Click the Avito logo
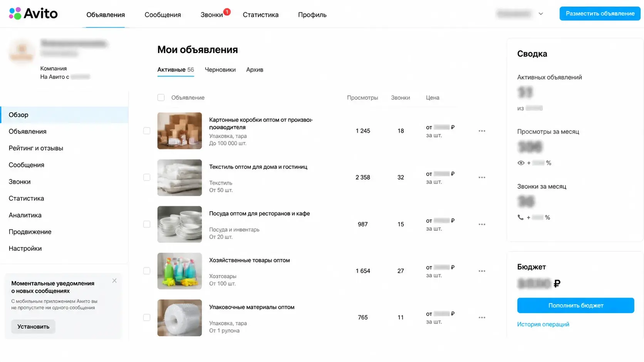 pyautogui.click(x=33, y=14)
